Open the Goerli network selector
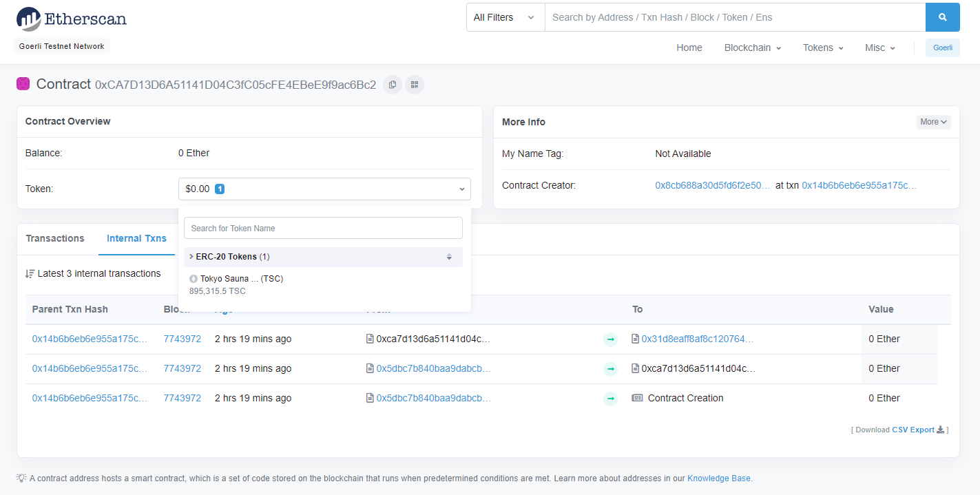Image resolution: width=980 pixels, height=495 pixels. 942,48
